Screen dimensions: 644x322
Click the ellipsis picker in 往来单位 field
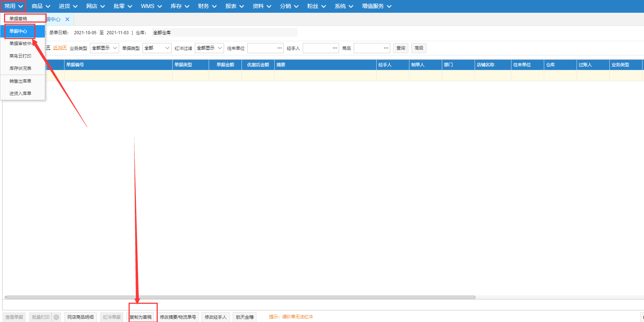279,48
